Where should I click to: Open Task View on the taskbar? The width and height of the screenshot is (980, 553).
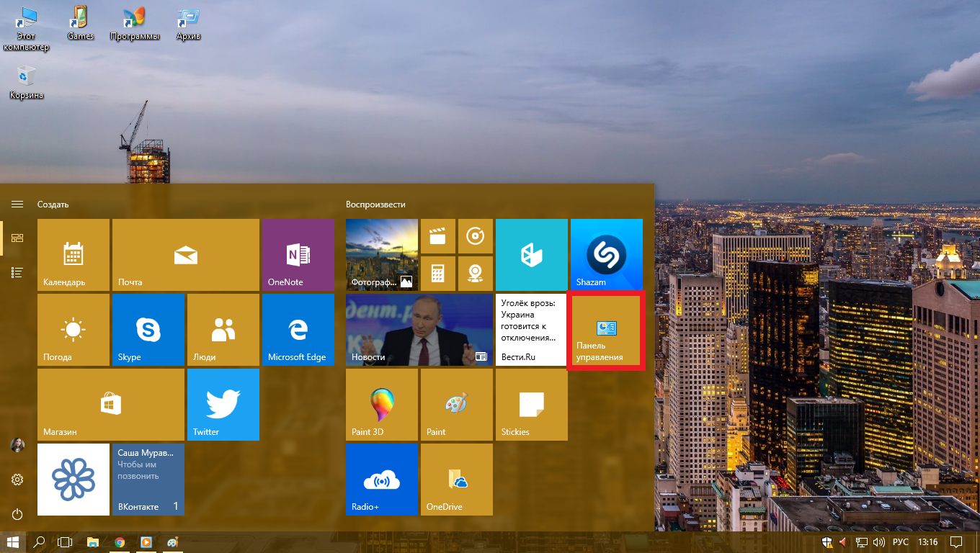[66, 542]
